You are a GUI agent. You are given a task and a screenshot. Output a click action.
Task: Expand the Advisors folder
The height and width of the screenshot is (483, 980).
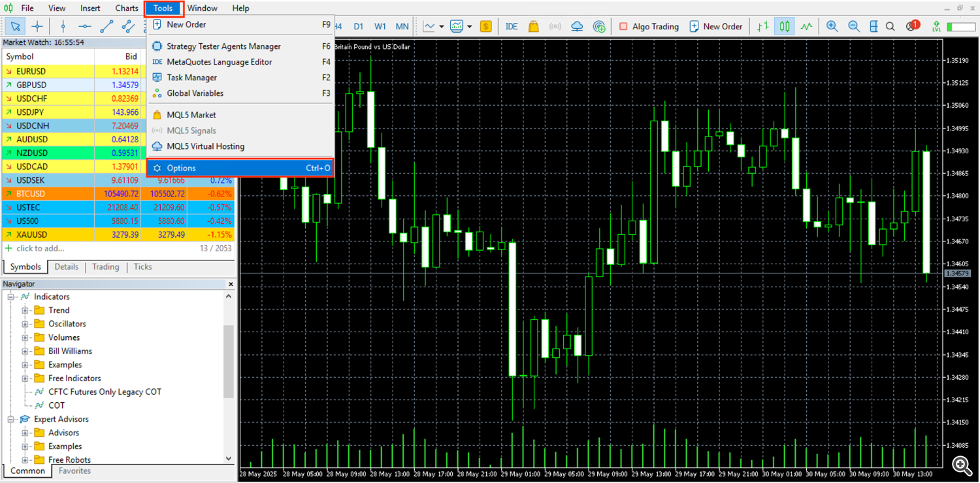[x=25, y=433]
